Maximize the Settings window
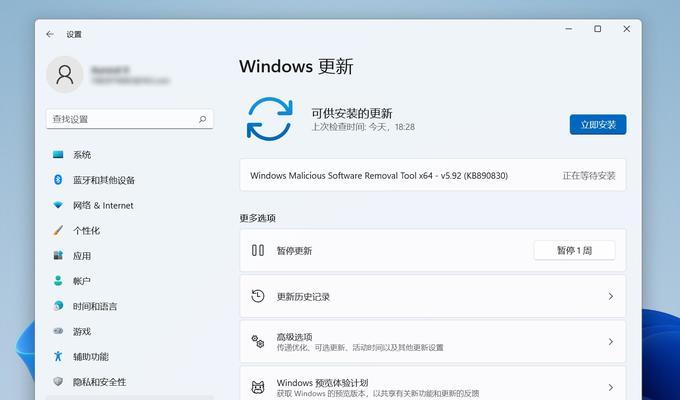 [598, 29]
